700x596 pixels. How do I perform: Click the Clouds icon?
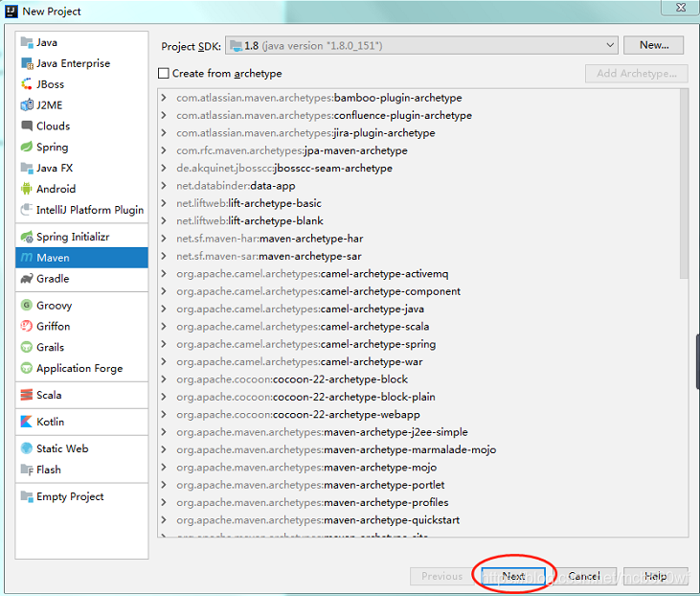click(27, 126)
